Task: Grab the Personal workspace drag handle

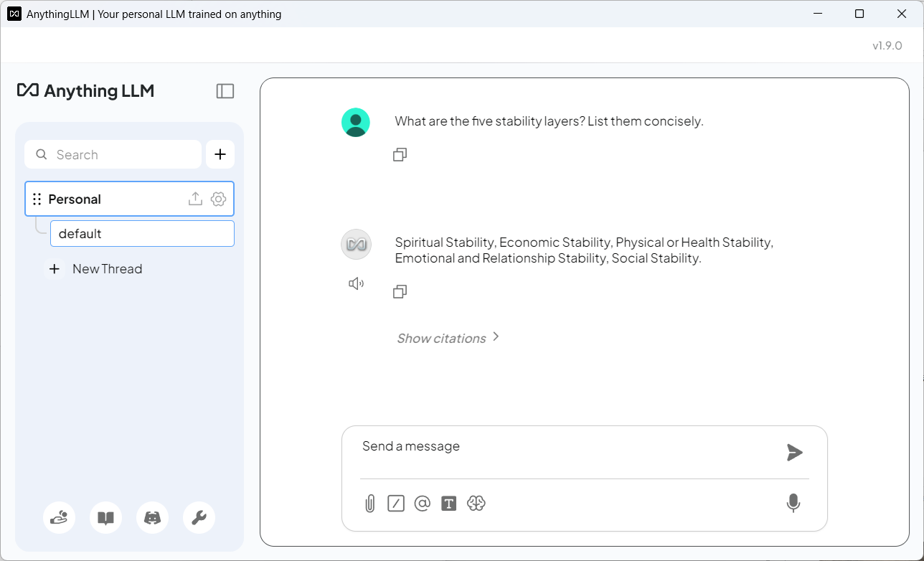Action: click(37, 199)
